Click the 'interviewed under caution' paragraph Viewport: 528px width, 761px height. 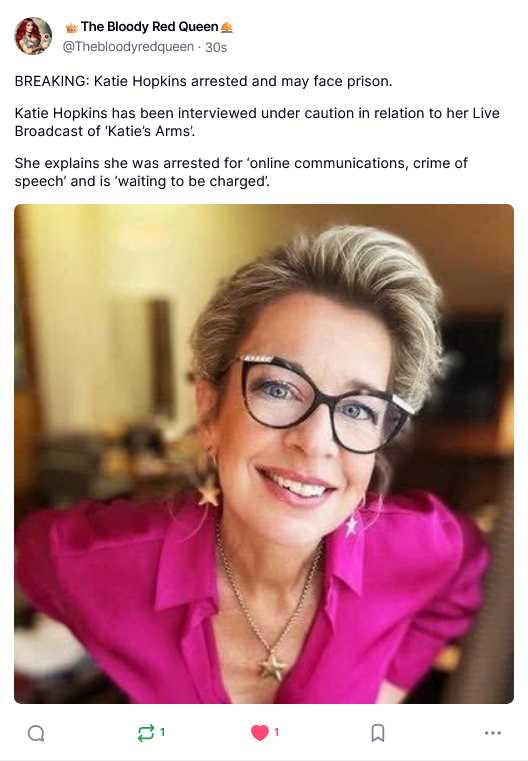pos(257,122)
